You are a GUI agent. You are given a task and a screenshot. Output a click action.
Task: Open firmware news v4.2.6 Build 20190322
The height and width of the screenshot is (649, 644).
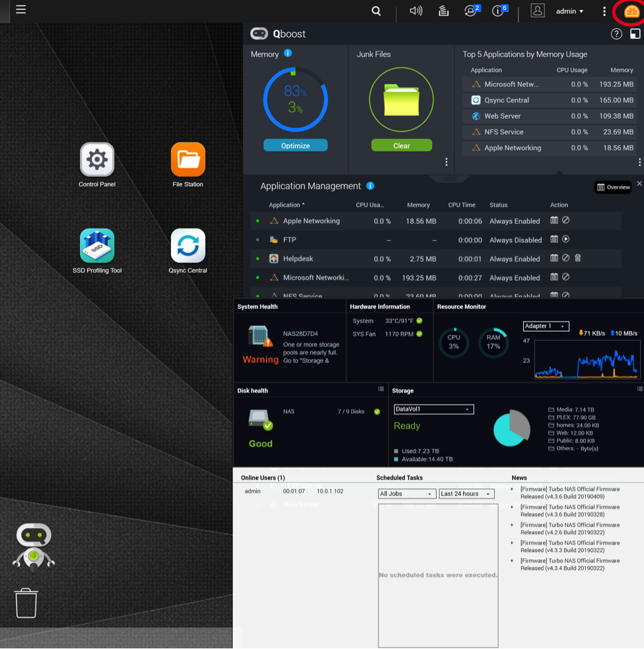pos(570,529)
